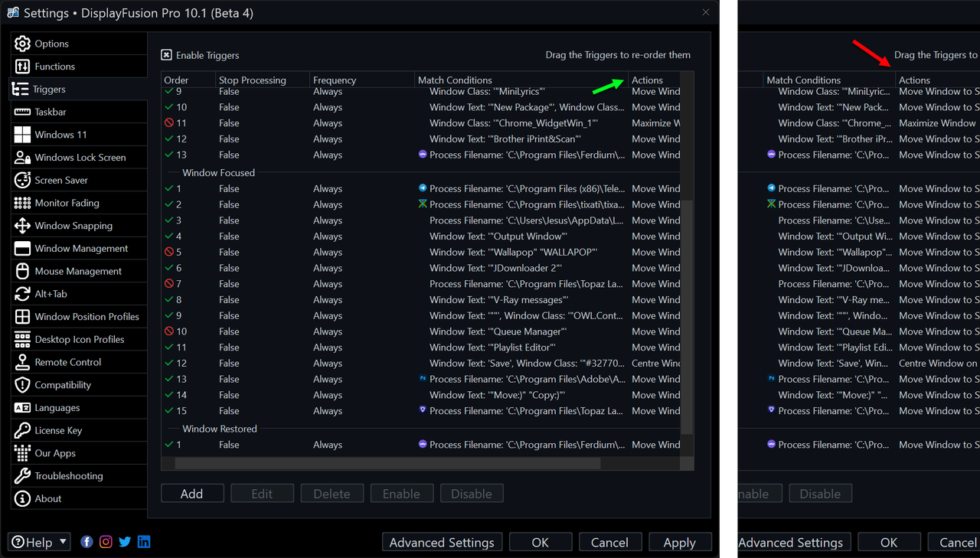Open the Screen Saver section
Screen dimensions: 980x558
pyautogui.click(x=78, y=180)
